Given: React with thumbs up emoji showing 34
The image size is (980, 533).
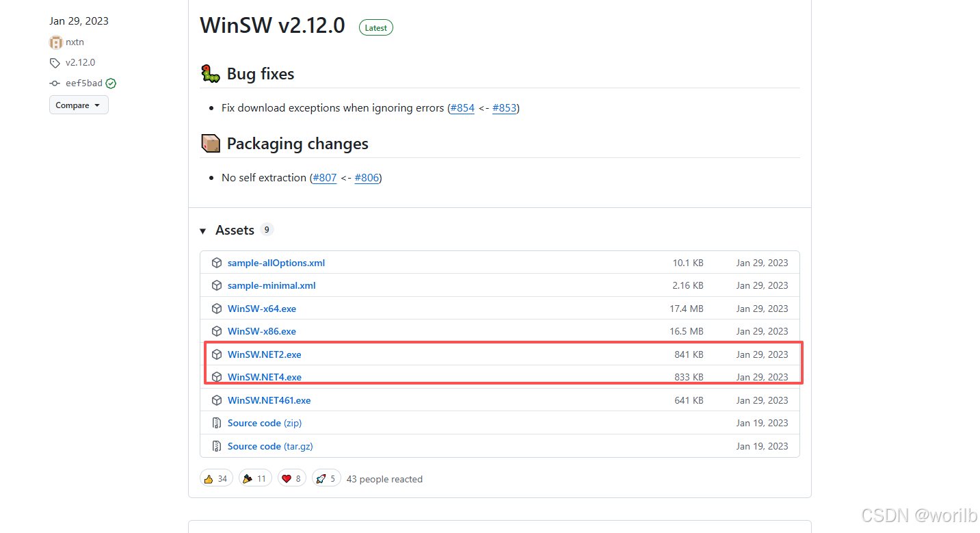Looking at the screenshot, I should [x=217, y=478].
